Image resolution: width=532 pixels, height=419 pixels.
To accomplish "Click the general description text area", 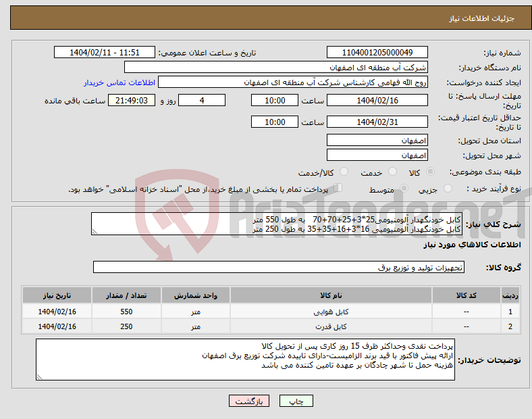I will (x=277, y=224).
